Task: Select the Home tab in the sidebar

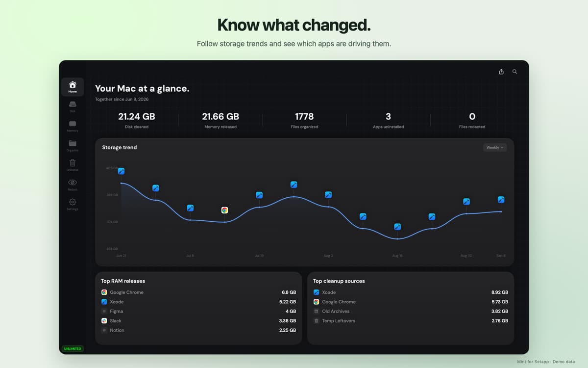Action: (x=73, y=87)
